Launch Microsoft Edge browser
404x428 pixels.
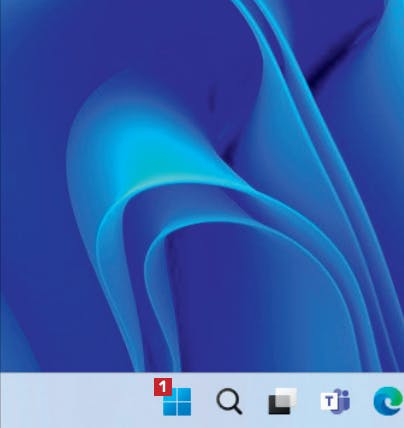[388, 401]
